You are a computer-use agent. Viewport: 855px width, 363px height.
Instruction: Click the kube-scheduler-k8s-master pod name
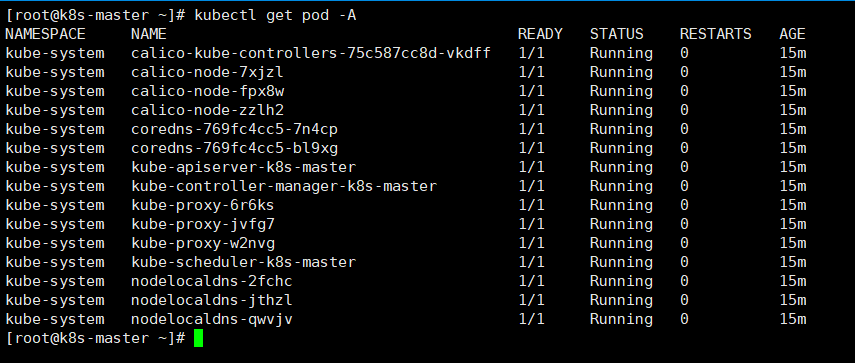[243, 262]
